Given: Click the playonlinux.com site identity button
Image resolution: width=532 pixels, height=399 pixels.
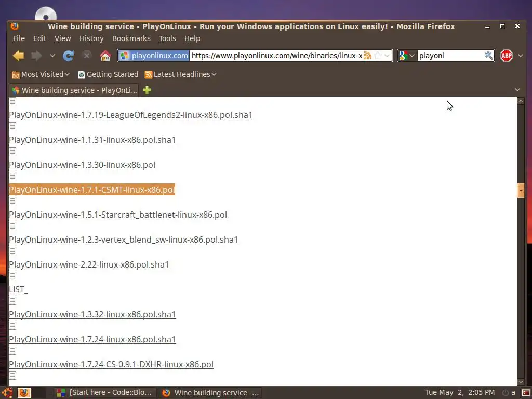Looking at the screenshot, I should coord(154,55).
